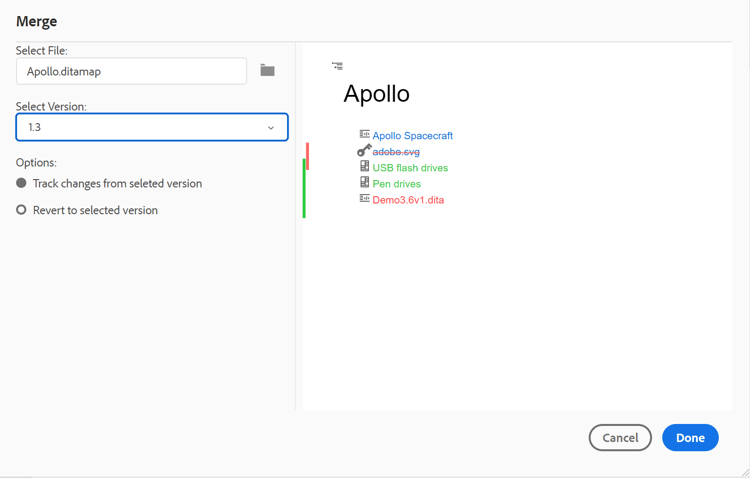Click the version dropdown chevron arrow

point(271,128)
